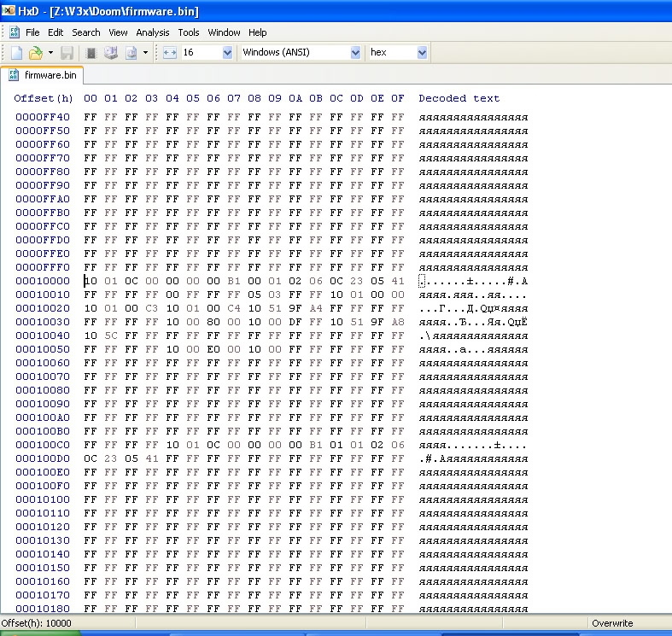Click byte C3 in row 00010020
This screenshot has width=672, height=636.
coord(151,308)
